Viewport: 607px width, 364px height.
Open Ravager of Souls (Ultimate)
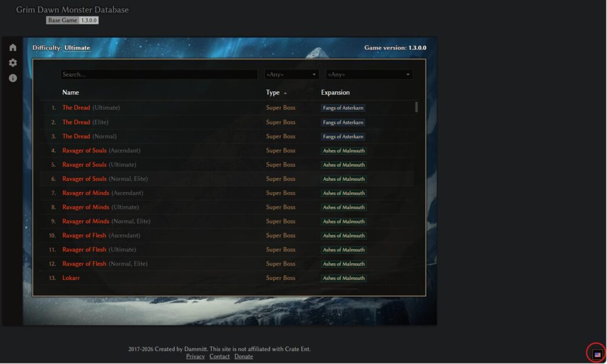pyautogui.click(x=99, y=165)
